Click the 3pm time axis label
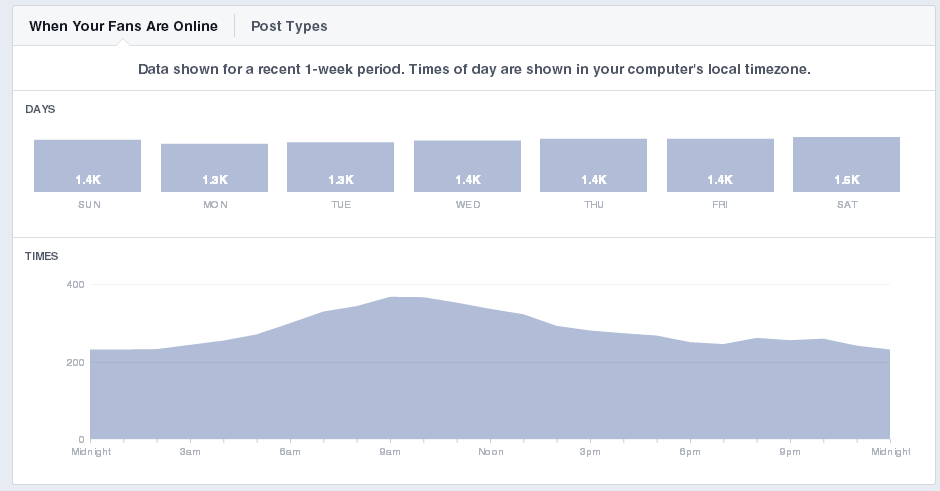Viewport: 940px width, 491px height. click(x=589, y=452)
